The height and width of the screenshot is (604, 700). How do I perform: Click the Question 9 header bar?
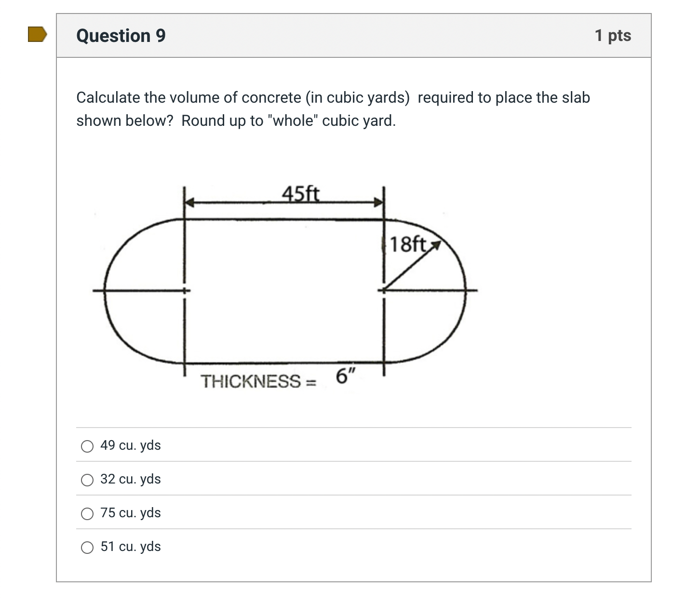(354, 35)
